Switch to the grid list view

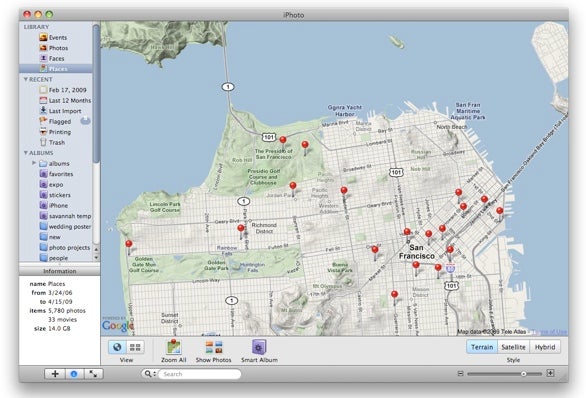tap(135, 347)
